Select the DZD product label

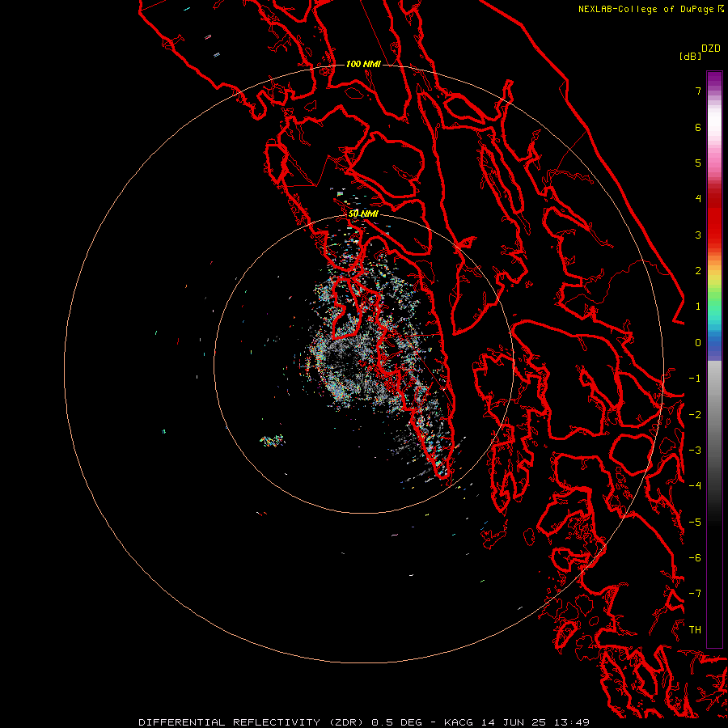point(711,49)
